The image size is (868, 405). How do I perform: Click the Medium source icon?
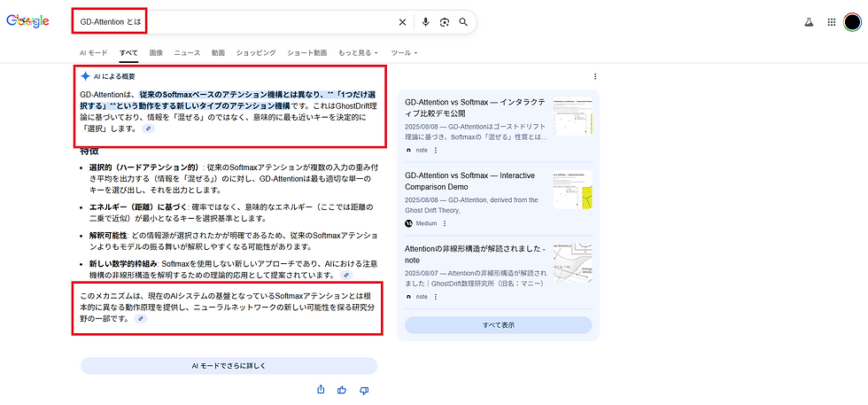coord(409,223)
